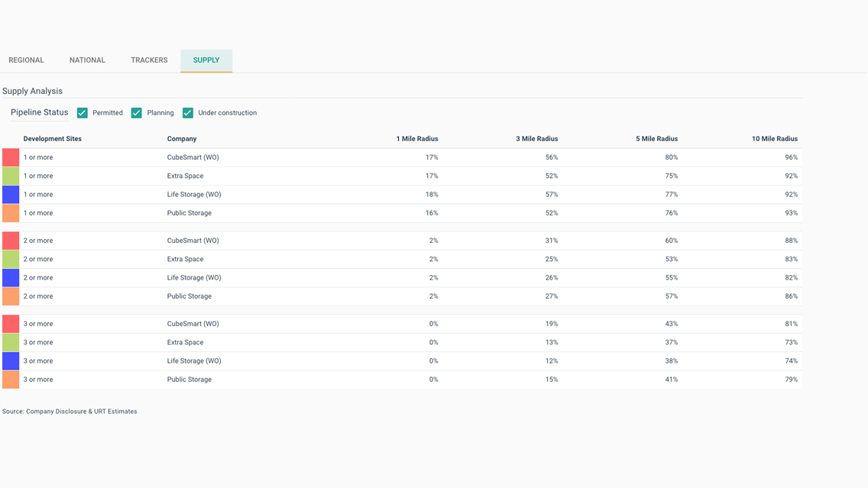Click the 3 Mile Radius column header

coord(536,139)
